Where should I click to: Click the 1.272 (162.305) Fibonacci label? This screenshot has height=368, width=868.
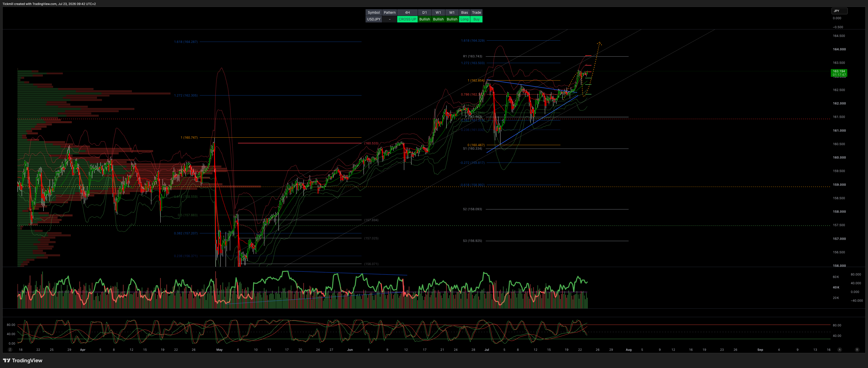click(186, 95)
